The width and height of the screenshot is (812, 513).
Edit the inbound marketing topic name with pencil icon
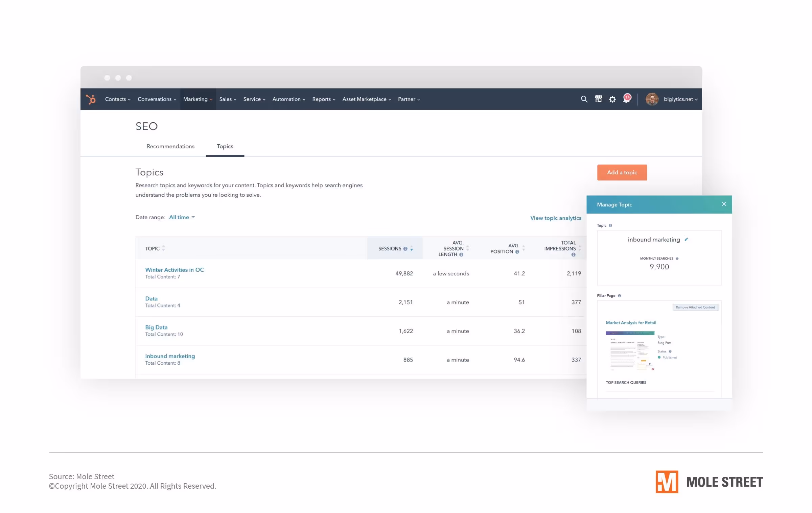pos(687,239)
